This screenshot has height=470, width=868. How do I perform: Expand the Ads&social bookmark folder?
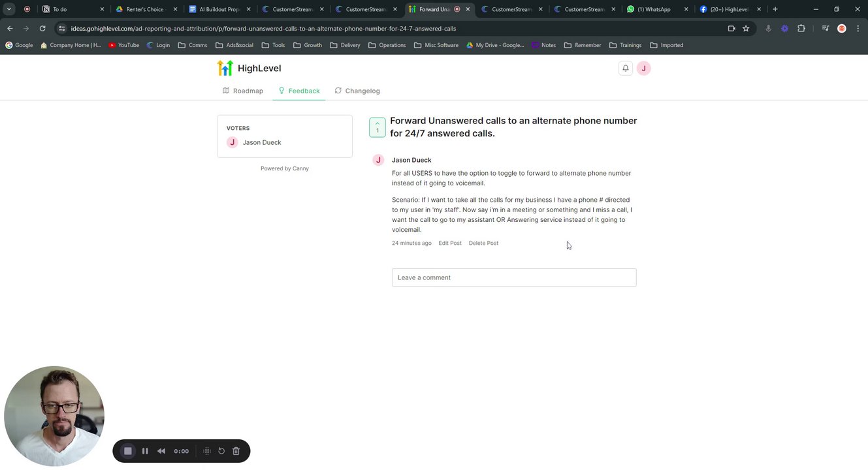[x=234, y=45]
